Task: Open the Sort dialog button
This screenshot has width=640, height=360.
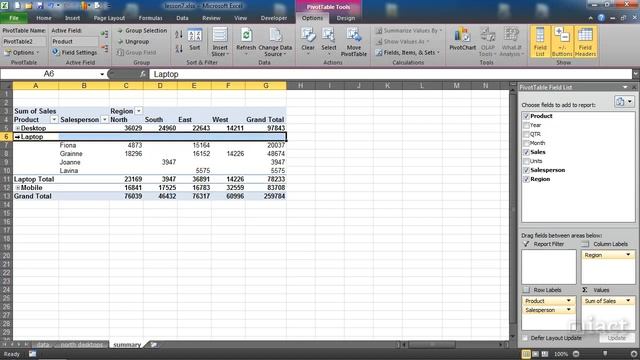Action: pos(195,40)
